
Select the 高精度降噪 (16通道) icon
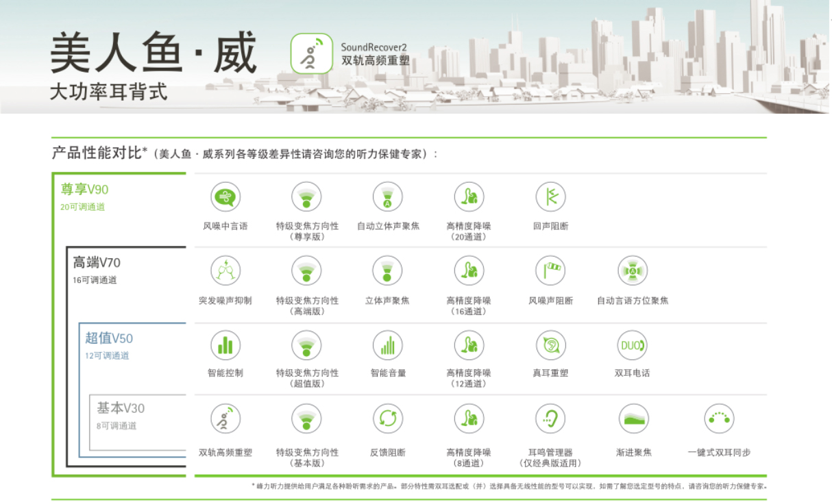point(469,271)
